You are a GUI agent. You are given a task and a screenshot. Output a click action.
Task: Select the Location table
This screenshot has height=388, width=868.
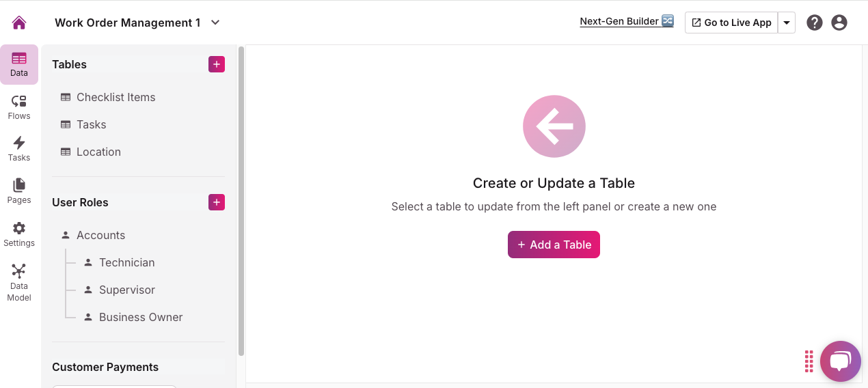[98, 152]
